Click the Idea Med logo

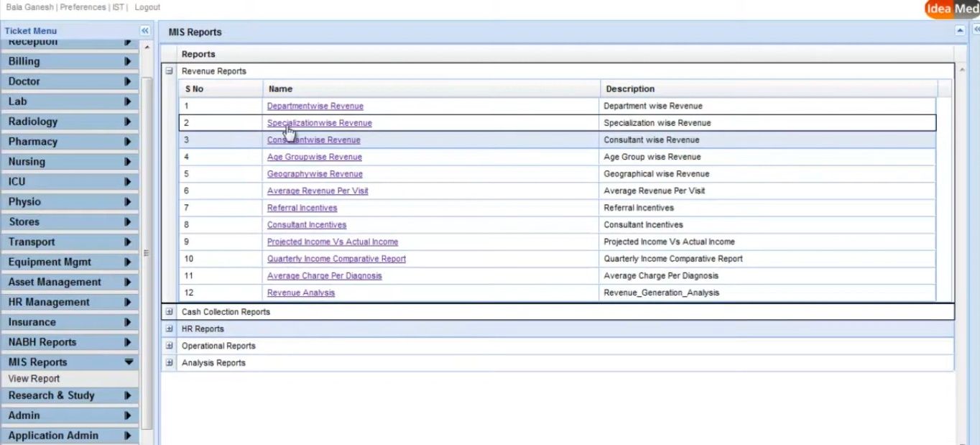pos(952,9)
